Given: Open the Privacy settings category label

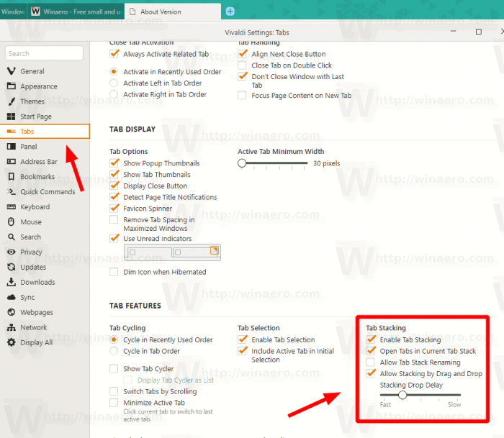Looking at the screenshot, I should [x=31, y=252].
